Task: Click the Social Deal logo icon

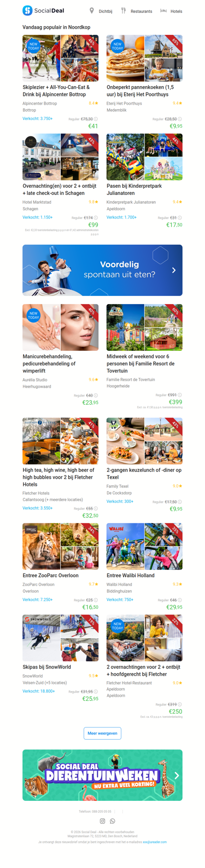Action: pyautogui.click(x=27, y=10)
